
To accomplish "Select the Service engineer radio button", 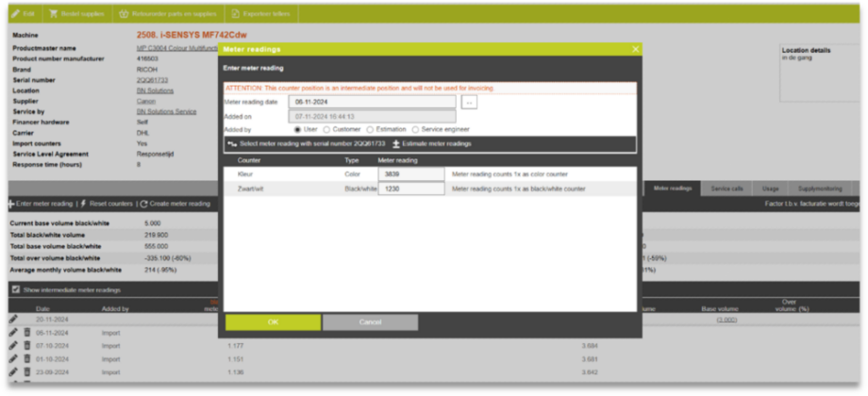I will point(415,129).
